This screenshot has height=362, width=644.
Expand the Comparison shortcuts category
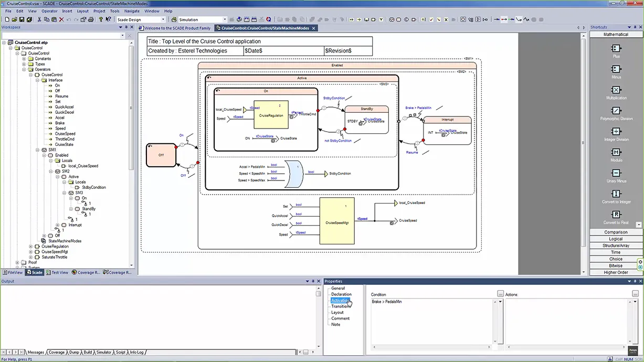tap(615, 232)
